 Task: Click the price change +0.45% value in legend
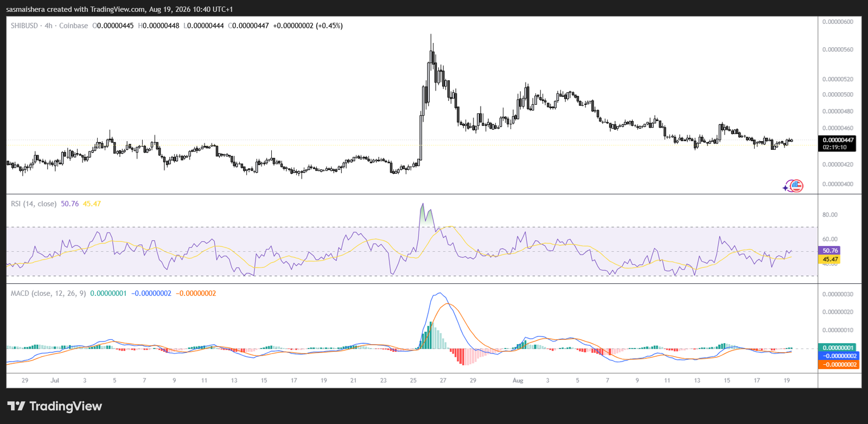(329, 26)
